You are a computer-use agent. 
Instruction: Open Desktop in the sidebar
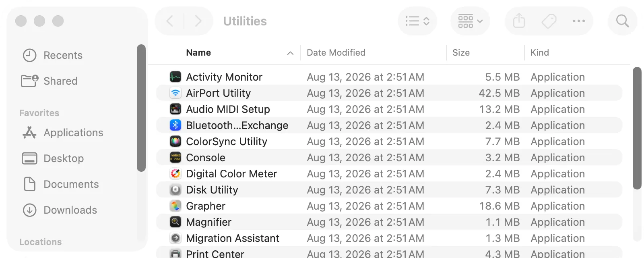(x=64, y=158)
